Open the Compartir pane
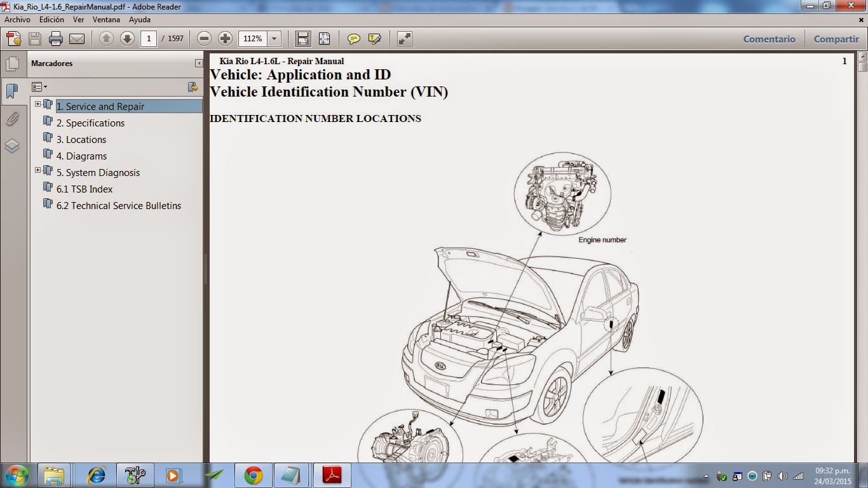 pyautogui.click(x=836, y=39)
